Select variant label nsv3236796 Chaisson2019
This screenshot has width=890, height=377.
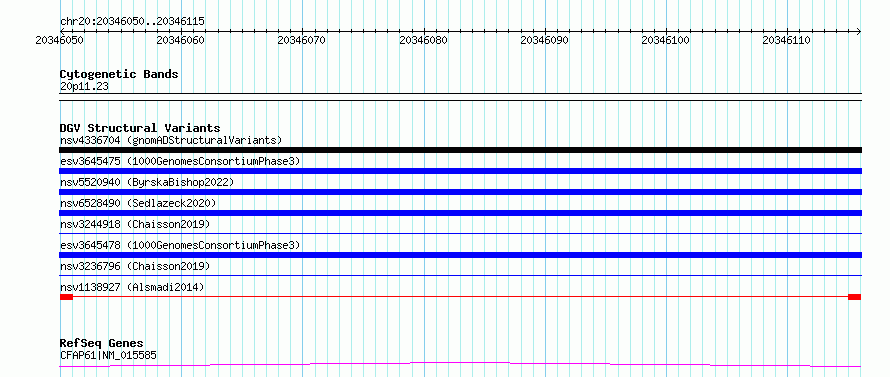pyautogui.click(x=135, y=266)
